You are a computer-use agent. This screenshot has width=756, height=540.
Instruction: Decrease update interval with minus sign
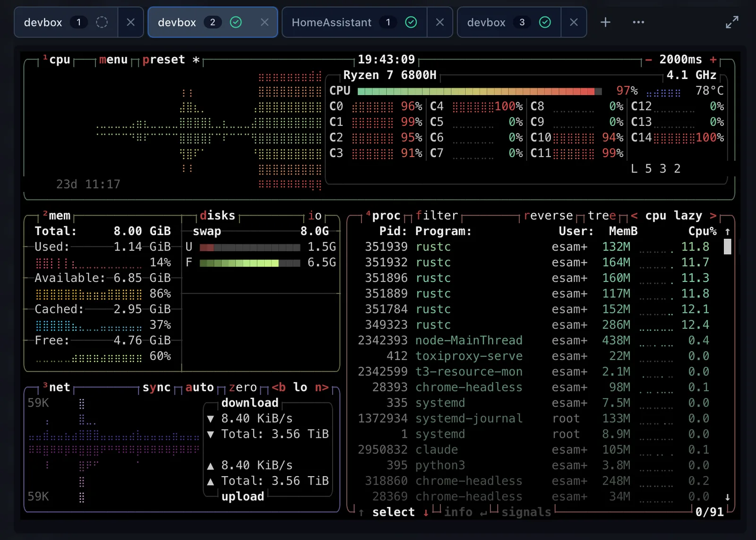pyautogui.click(x=649, y=60)
